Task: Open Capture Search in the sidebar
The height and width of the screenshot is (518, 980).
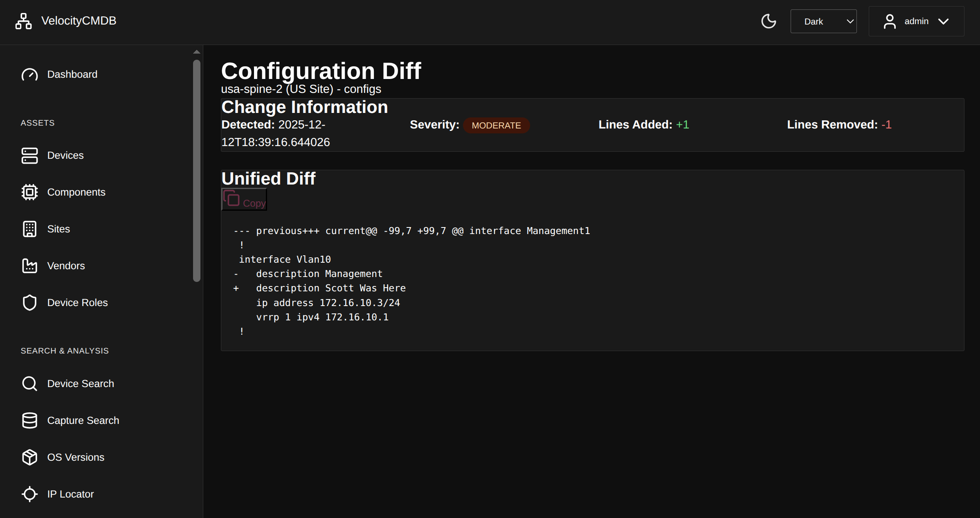Action: pyautogui.click(x=83, y=421)
